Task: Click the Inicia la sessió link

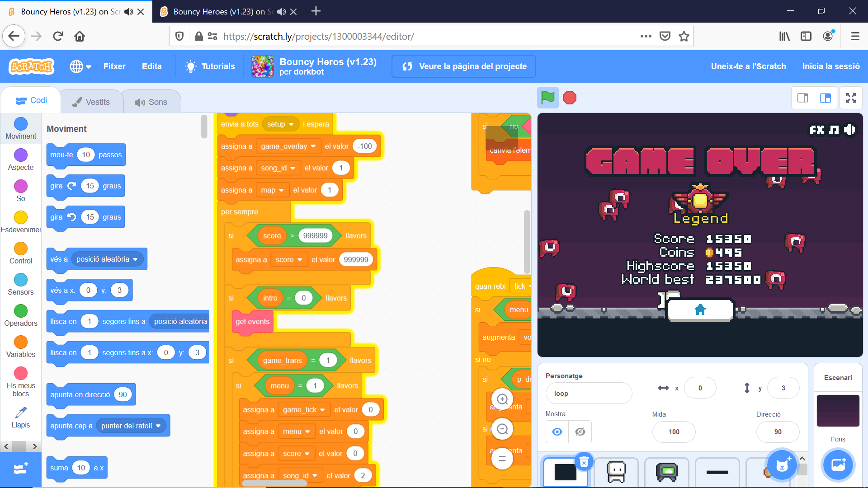Action: pyautogui.click(x=831, y=66)
